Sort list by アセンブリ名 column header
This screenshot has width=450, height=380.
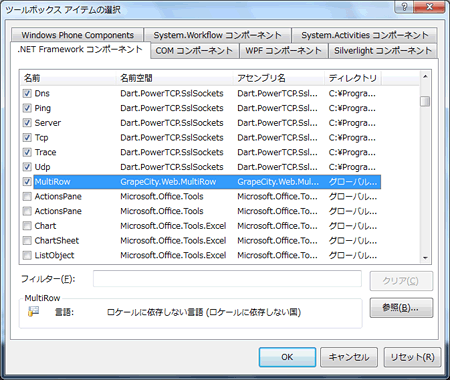[279, 78]
